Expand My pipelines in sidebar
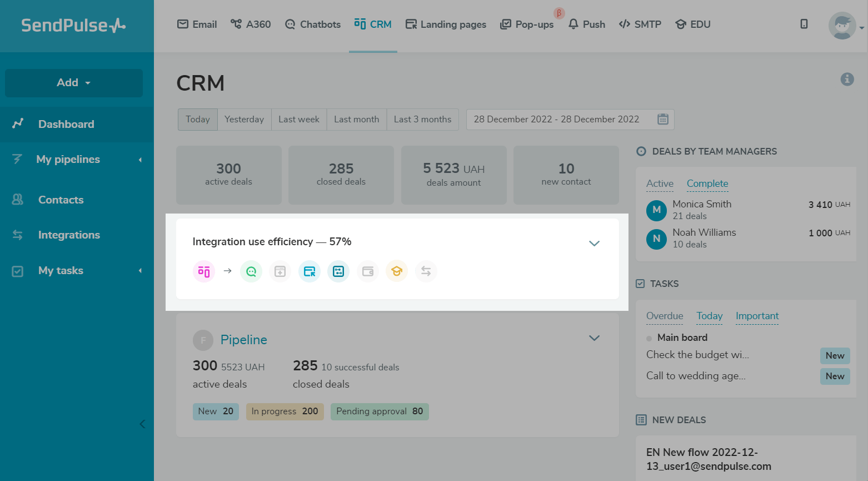Screen dimensions: 868x481 (77, 160)
